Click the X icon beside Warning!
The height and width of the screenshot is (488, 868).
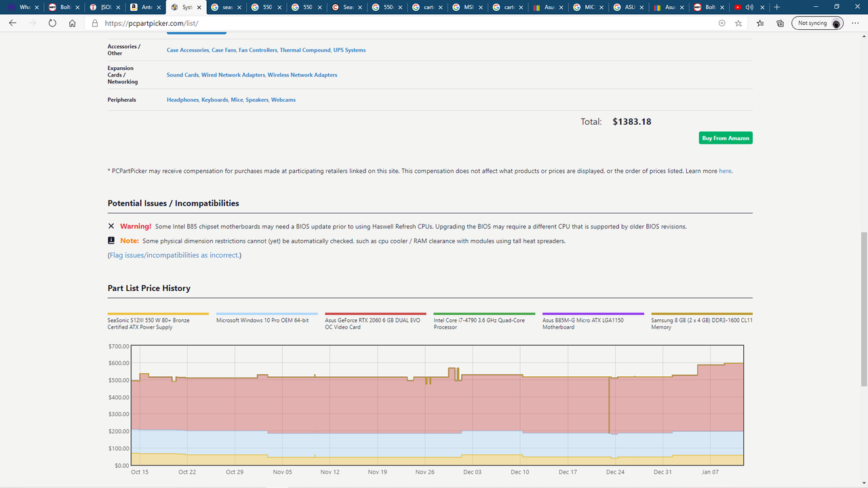111,226
